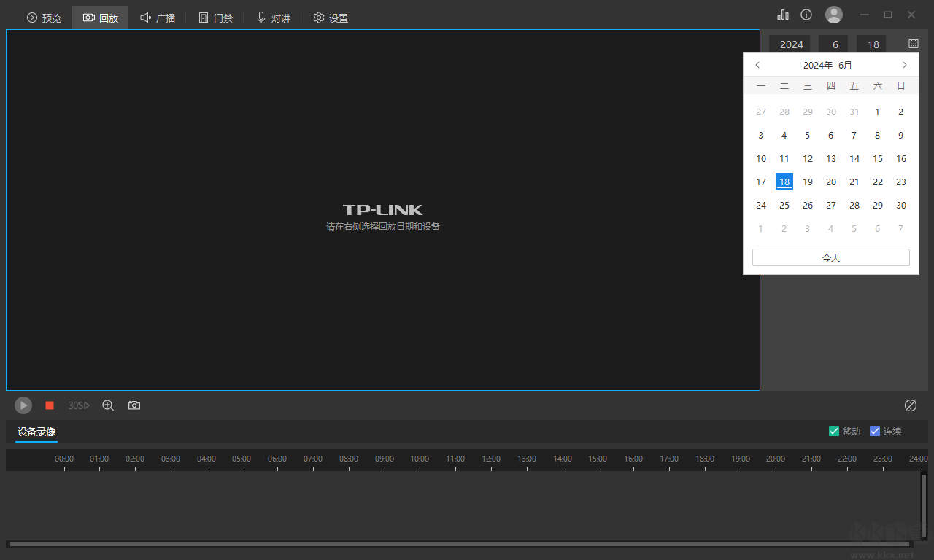This screenshot has width=934, height=560.
Task: Uncheck the 移动 motion recording checkbox
Action: [x=834, y=431]
